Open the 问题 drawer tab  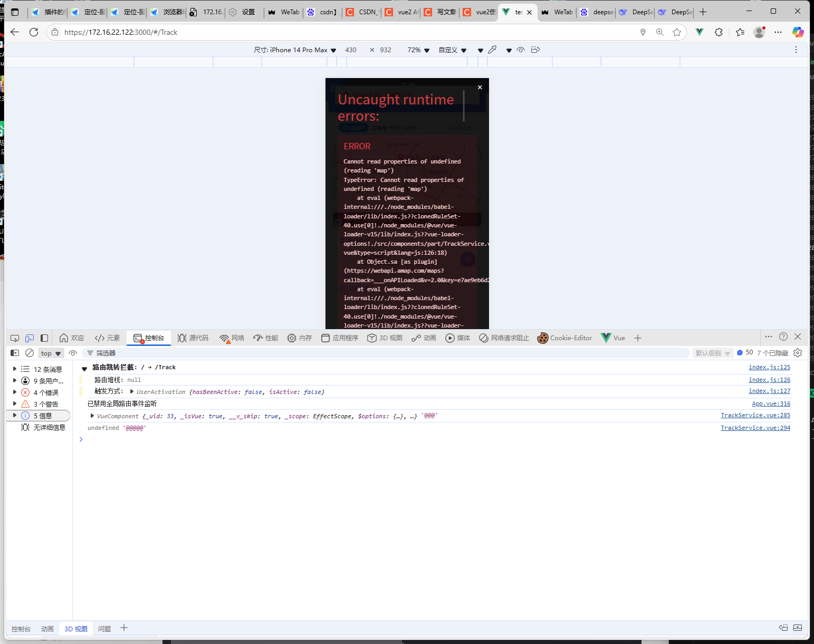[104, 628]
